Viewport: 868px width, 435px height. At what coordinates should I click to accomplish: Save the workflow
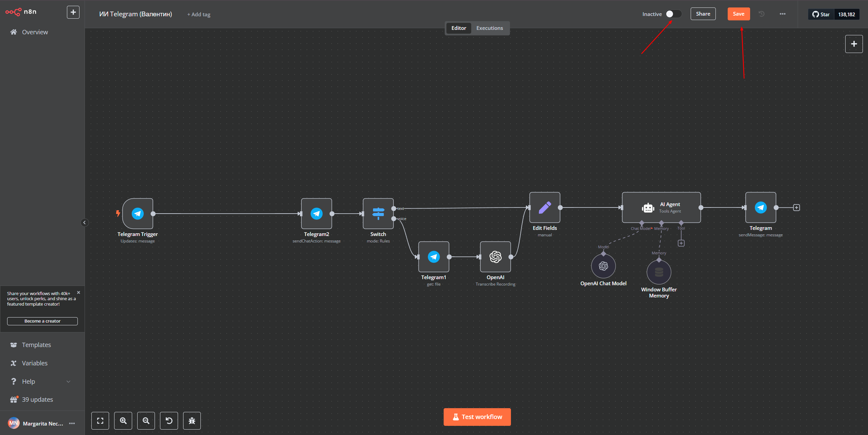(739, 14)
